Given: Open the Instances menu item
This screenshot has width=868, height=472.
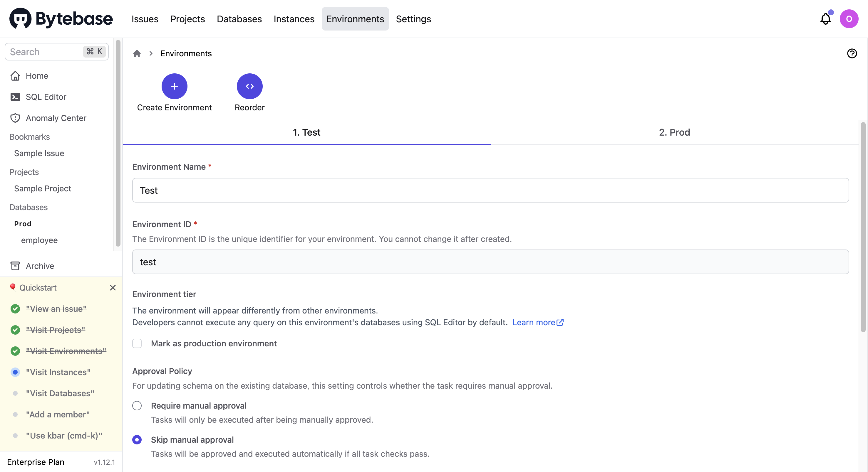Looking at the screenshot, I should tap(294, 19).
